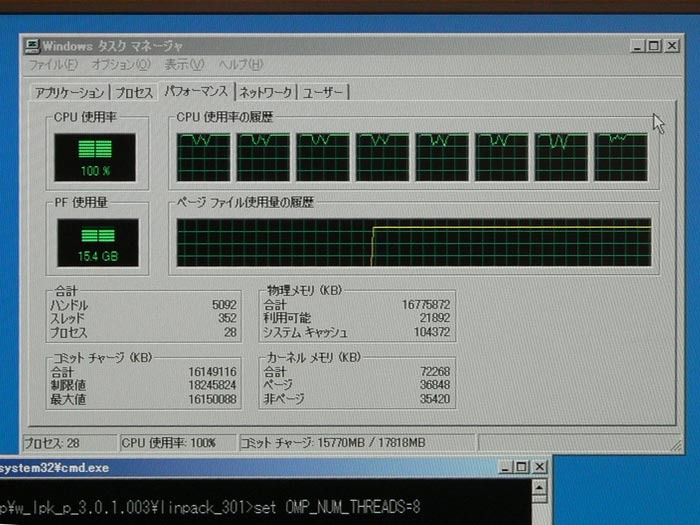The height and width of the screenshot is (525, 700).
Task: Click the ハンドル value 5092
Action: [224, 305]
